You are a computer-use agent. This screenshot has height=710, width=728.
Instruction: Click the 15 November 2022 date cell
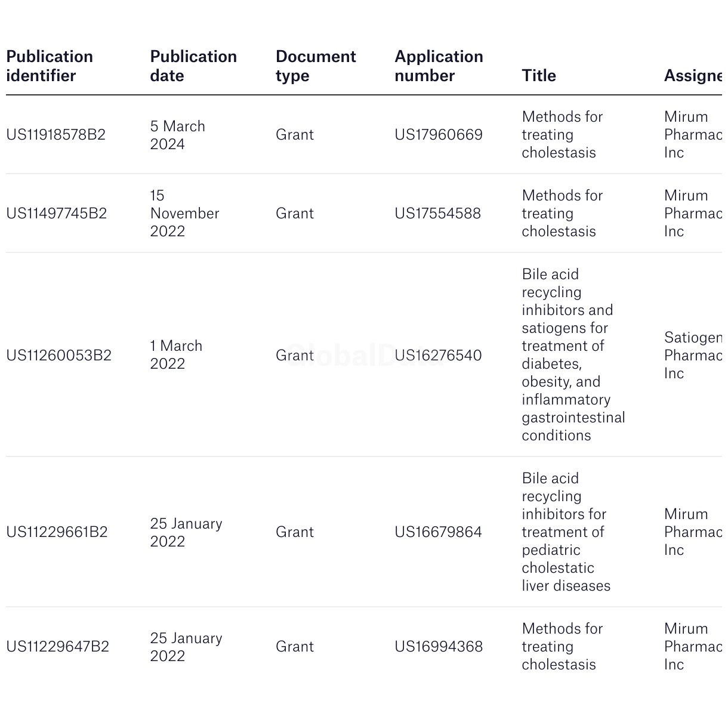point(185,214)
